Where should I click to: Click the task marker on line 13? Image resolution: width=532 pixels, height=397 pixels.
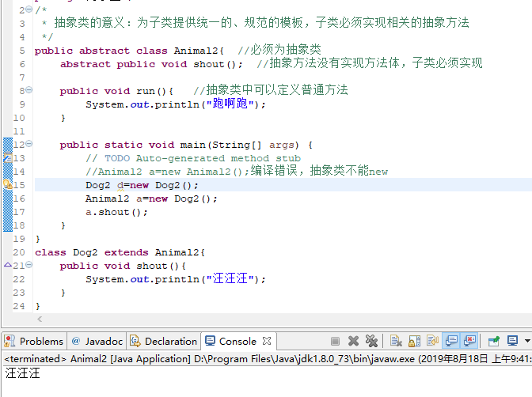tap(7, 158)
